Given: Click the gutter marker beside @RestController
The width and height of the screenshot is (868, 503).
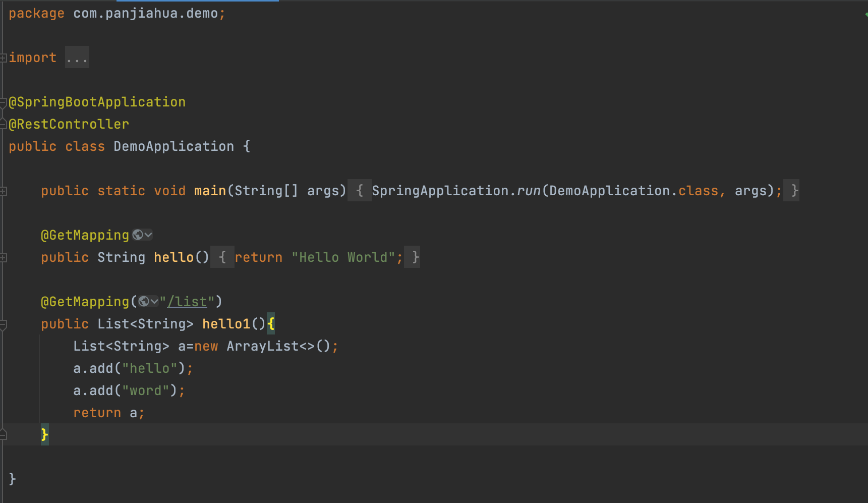Looking at the screenshot, I should click(3, 124).
